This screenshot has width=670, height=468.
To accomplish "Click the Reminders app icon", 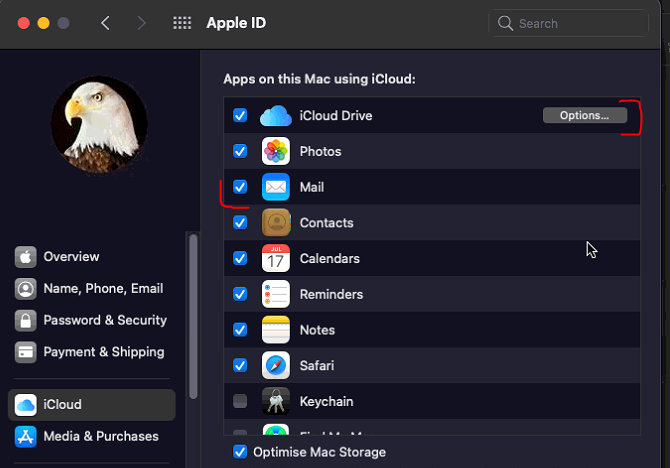I will click(x=276, y=294).
